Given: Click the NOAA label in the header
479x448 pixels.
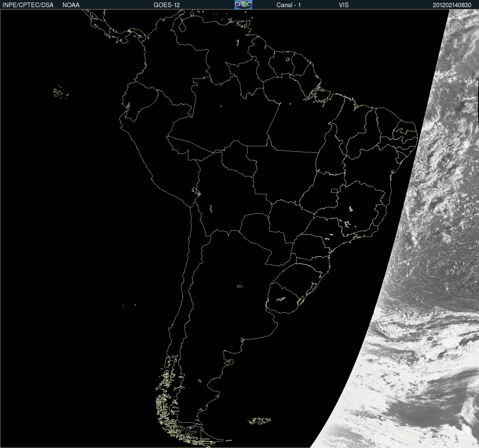Looking at the screenshot, I should click(x=71, y=5).
